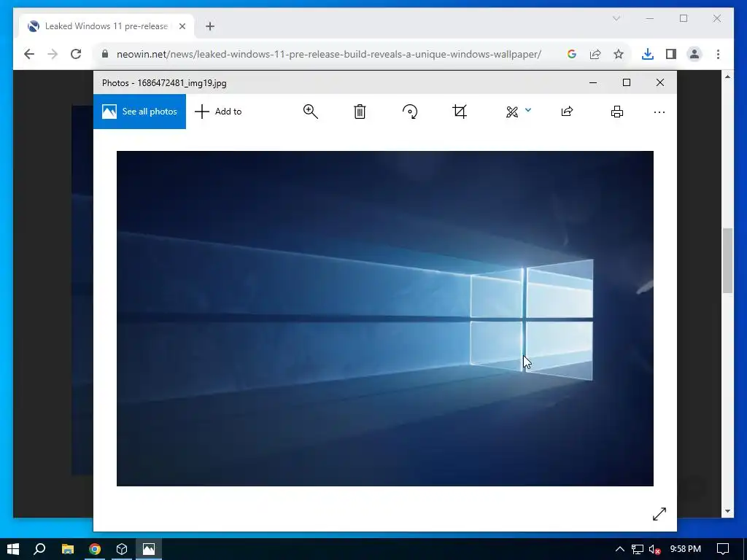View site information lock icon
747x560 pixels.
pyautogui.click(x=105, y=54)
